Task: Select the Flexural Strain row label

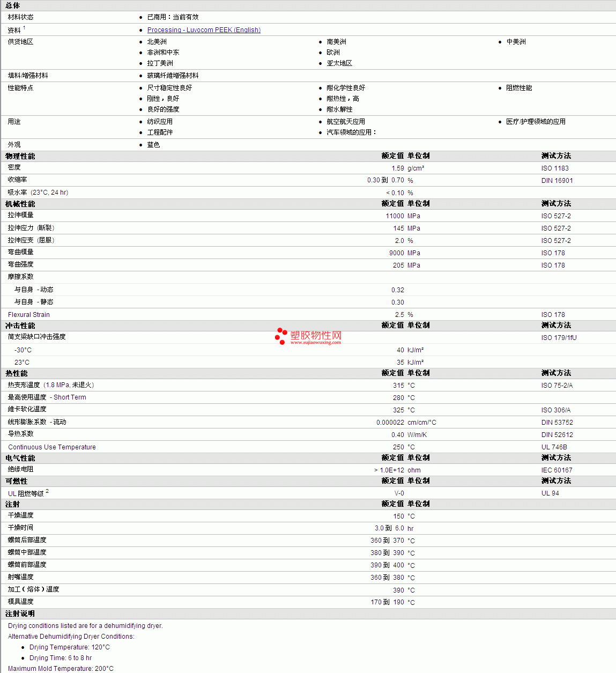Action: pyautogui.click(x=29, y=315)
